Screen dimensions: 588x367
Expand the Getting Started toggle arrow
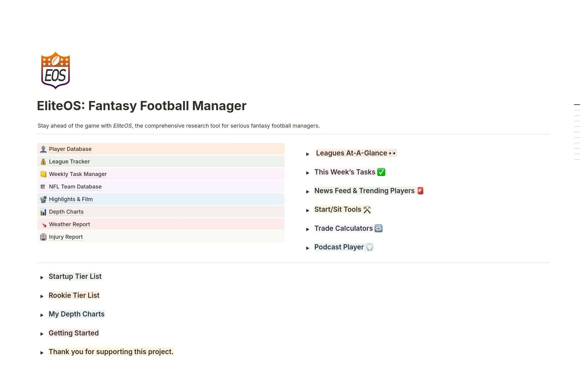coord(42,334)
